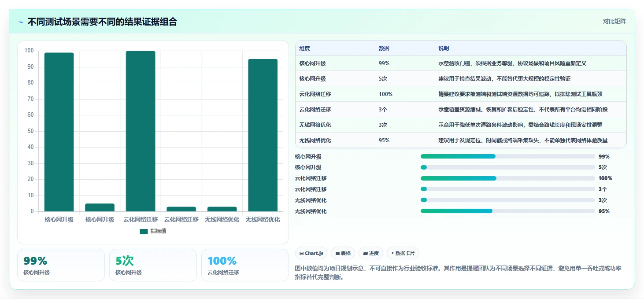Click the progress bar labeled 100%
This screenshot has height=299, width=644.
507,178
